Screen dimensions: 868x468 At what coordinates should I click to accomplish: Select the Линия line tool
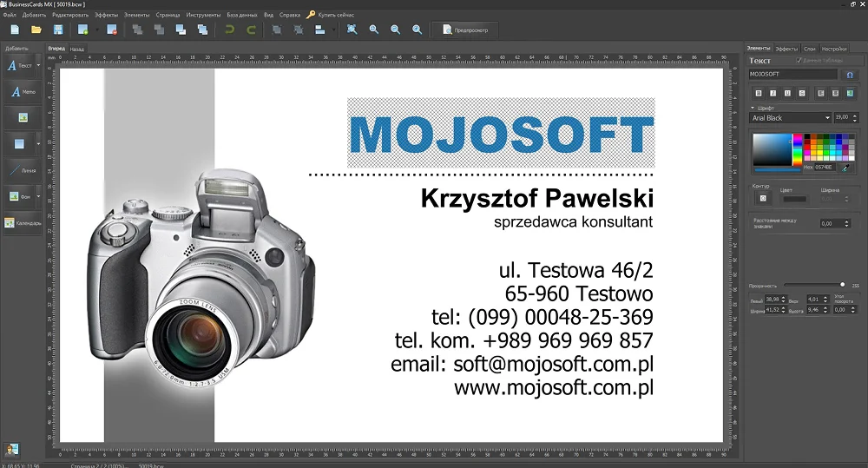pyautogui.click(x=23, y=169)
